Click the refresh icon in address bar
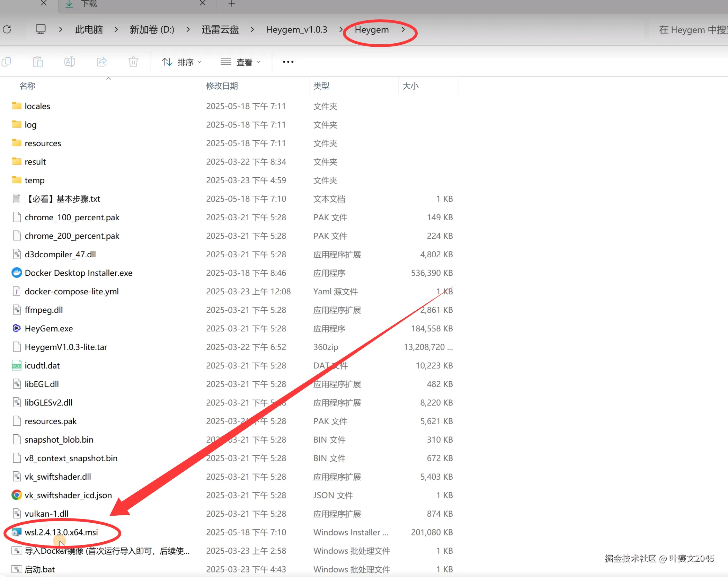 (7, 29)
